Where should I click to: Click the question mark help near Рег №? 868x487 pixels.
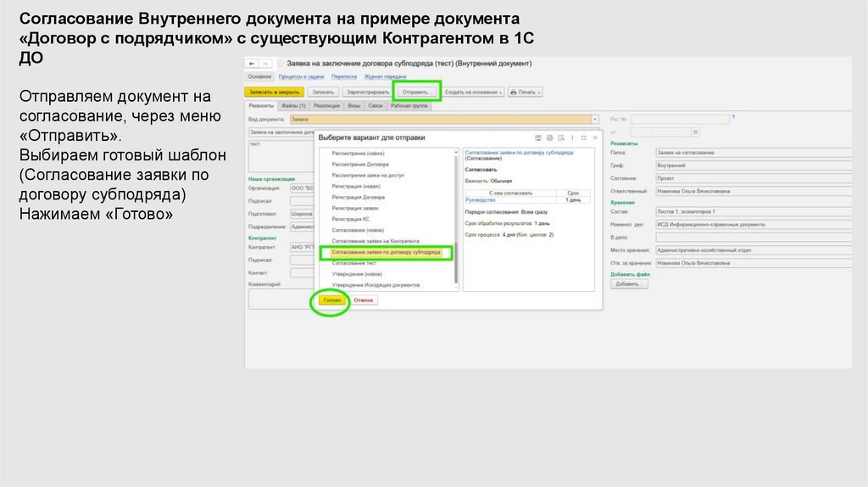(x=733, y=117)
